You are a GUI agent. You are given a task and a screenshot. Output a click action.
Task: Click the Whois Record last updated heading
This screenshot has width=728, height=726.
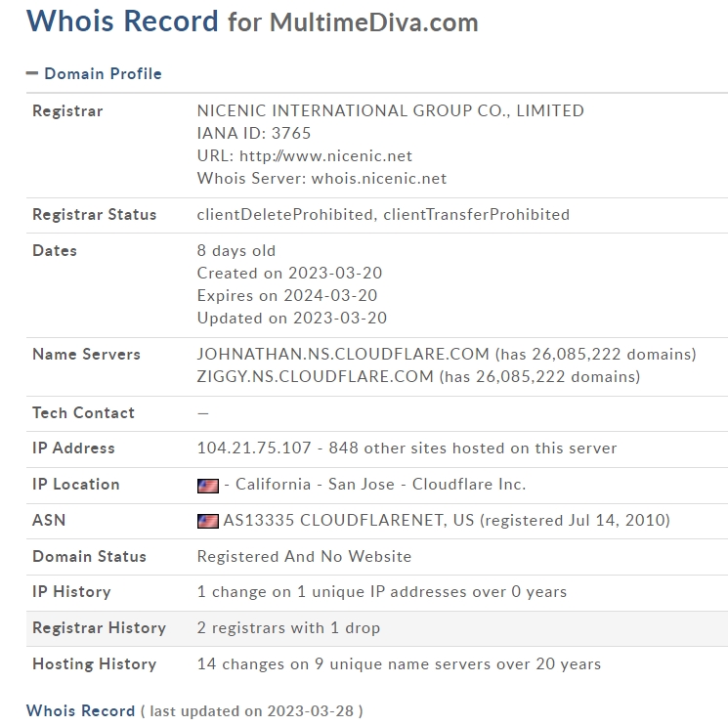point(194,710)
